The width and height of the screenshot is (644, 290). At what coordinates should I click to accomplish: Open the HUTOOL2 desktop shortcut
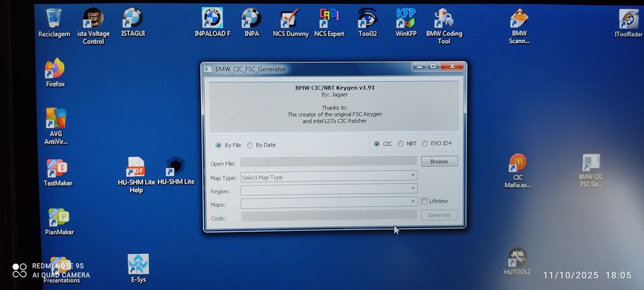pyautogui.click(x=517, y=261)
